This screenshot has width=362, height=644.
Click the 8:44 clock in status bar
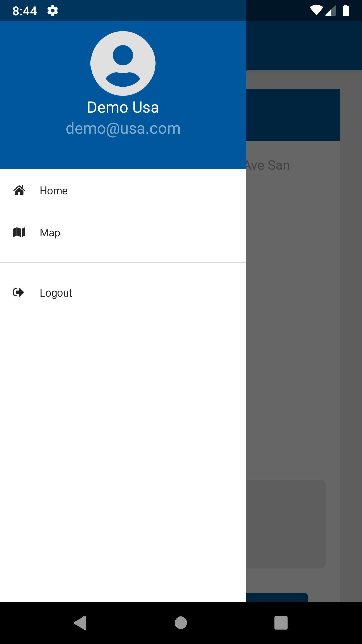point(24,11)
